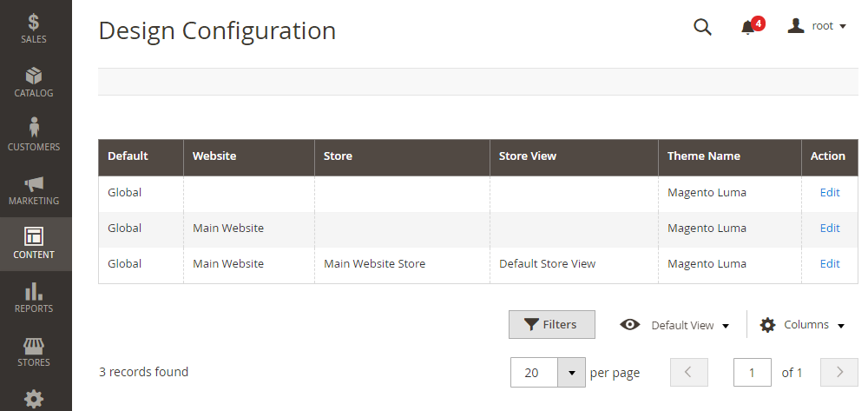The height and width of the screenshot is (411, 868).
Task: Sort by the Store View column header
Action: 574,156
